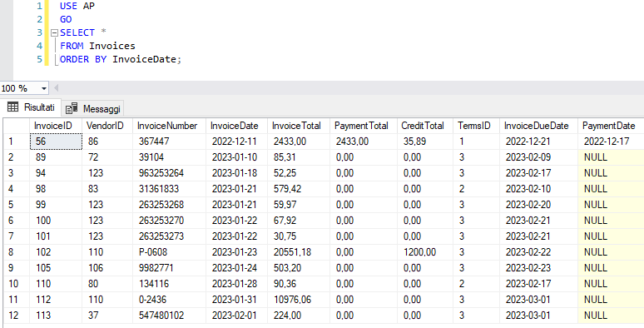
Task: Click the Invoices table name in query
Action: (x=112, y=46)
